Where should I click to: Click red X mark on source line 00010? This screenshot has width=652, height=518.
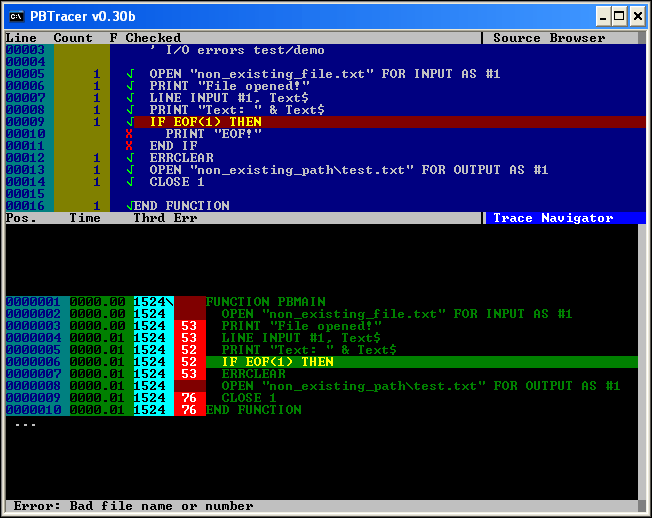point(129,134)
